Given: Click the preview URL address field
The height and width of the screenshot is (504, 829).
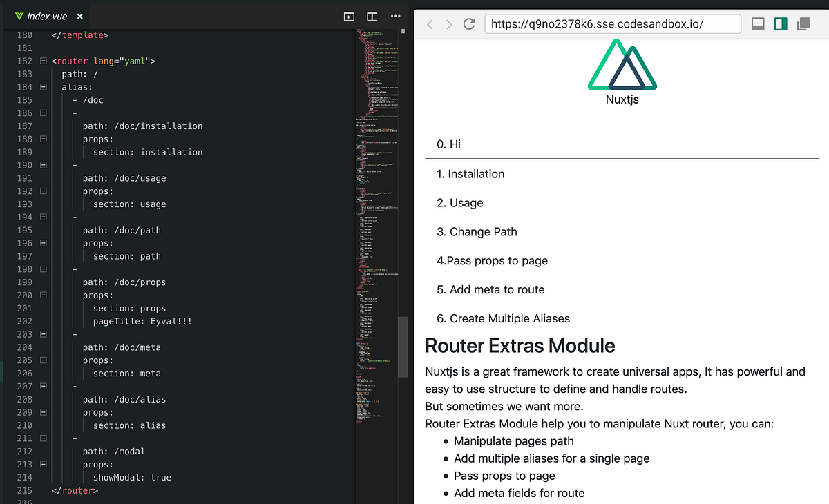Looking at the screenshot, I should (x=612, y=23).
